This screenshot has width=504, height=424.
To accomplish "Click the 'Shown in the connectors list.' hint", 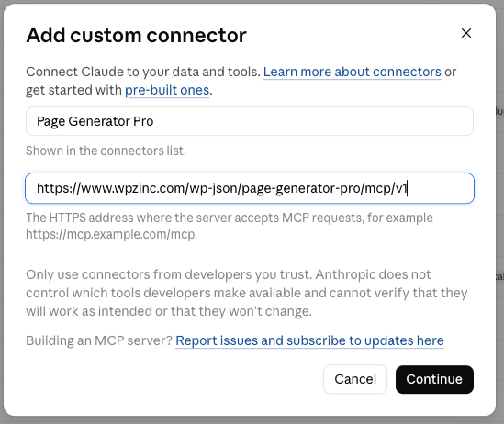I will 106,151.
